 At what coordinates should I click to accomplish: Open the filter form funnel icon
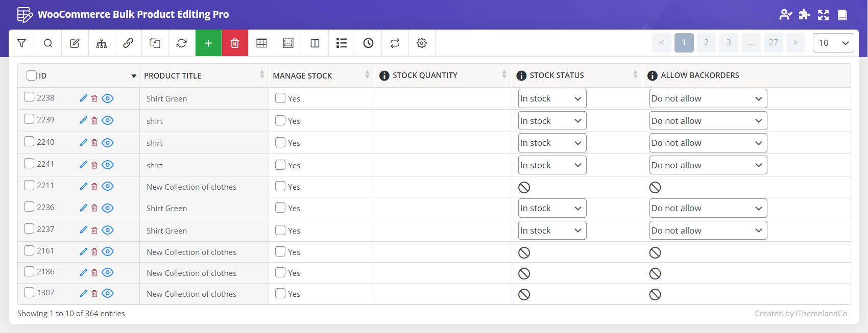point(21,43)
